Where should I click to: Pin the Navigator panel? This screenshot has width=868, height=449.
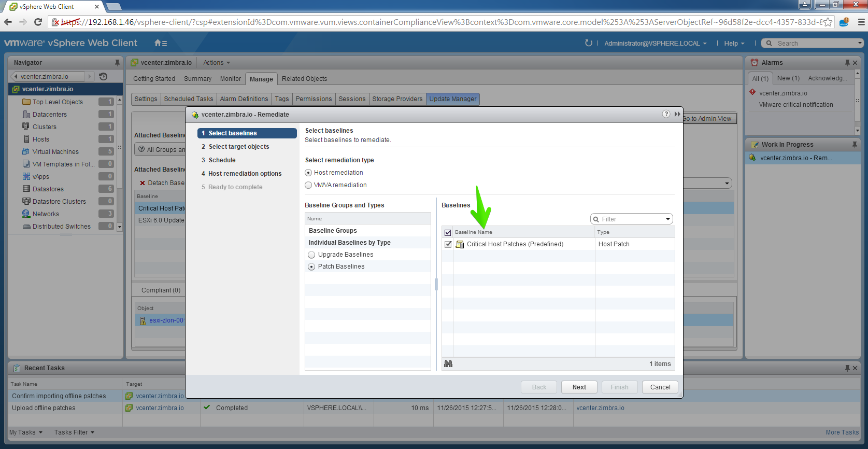(117, 62)
